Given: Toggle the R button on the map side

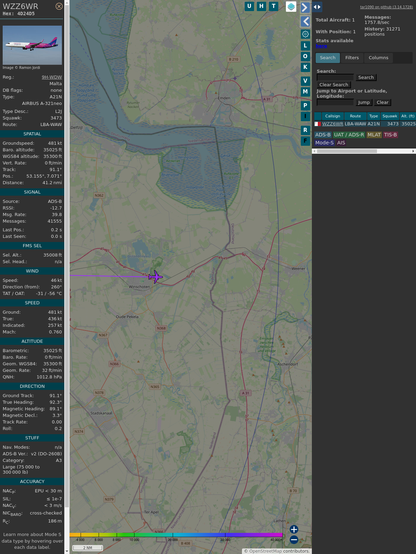Looking at the screenshot, I should click(x=305, y=130).
